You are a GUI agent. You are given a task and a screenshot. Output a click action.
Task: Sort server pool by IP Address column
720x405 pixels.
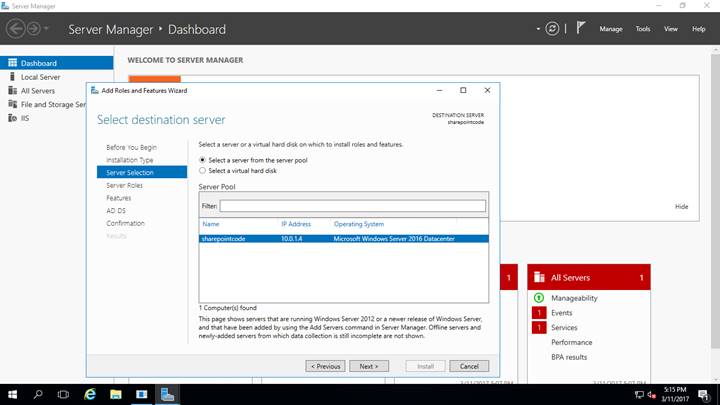(x=296, y=224)
